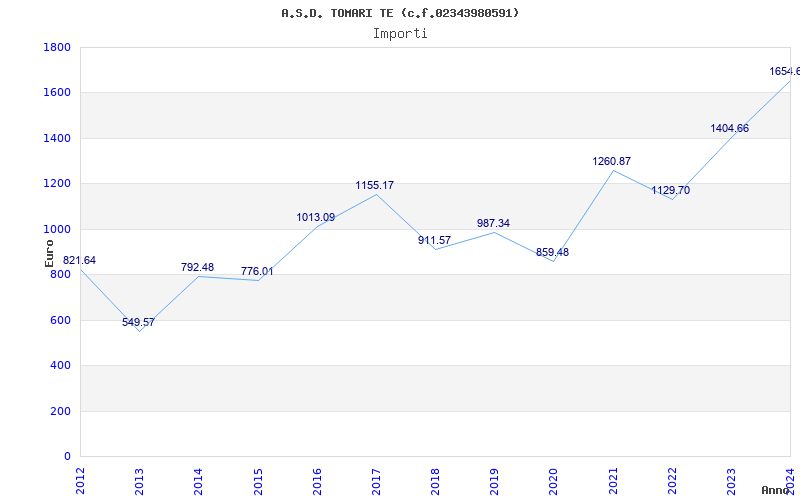
Task: Click the chart title A.S.D. TOMARI TE
Action: click(400, 13)
